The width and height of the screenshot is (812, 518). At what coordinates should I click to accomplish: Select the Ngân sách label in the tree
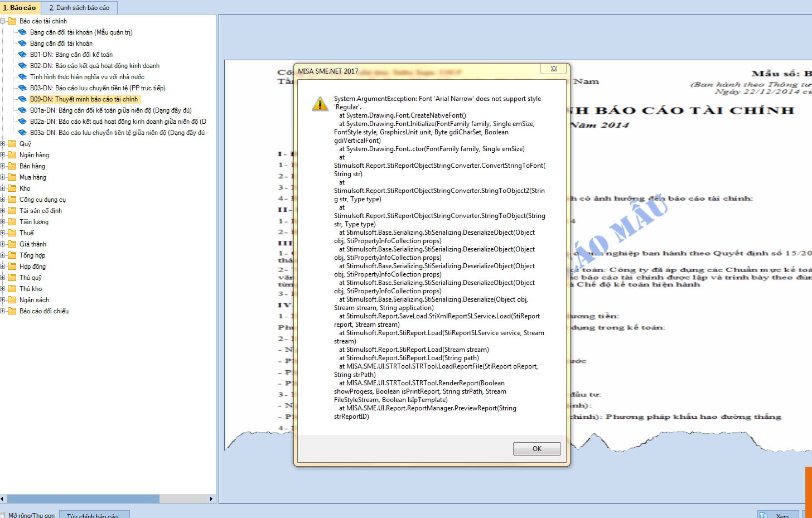click(x=34, y=300)
